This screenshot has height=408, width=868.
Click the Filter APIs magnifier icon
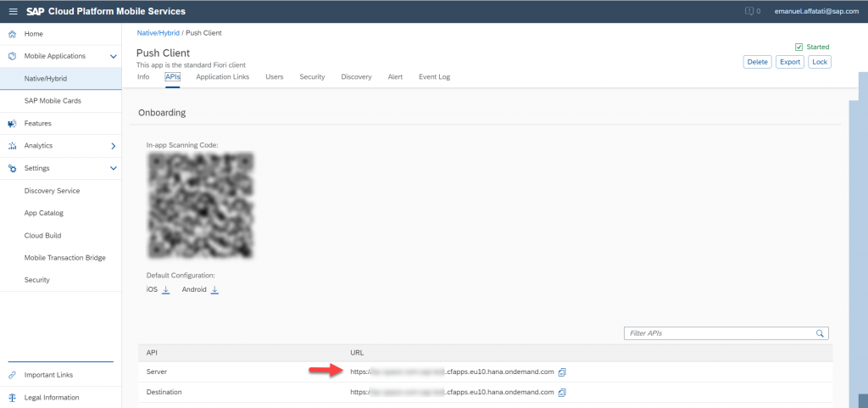(x=820, y=333)
